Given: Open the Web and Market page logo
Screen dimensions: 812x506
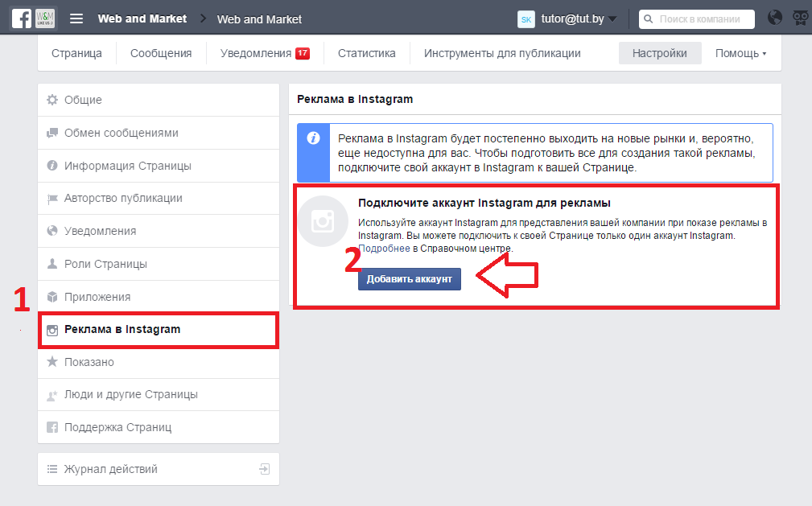Looking at the screenshot, I should click(x=45, y=19).
